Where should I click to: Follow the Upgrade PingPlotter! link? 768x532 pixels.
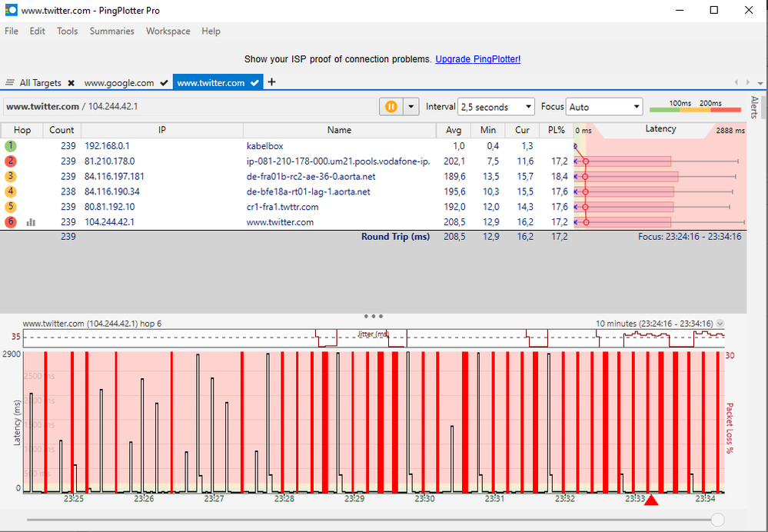point(477,59)
